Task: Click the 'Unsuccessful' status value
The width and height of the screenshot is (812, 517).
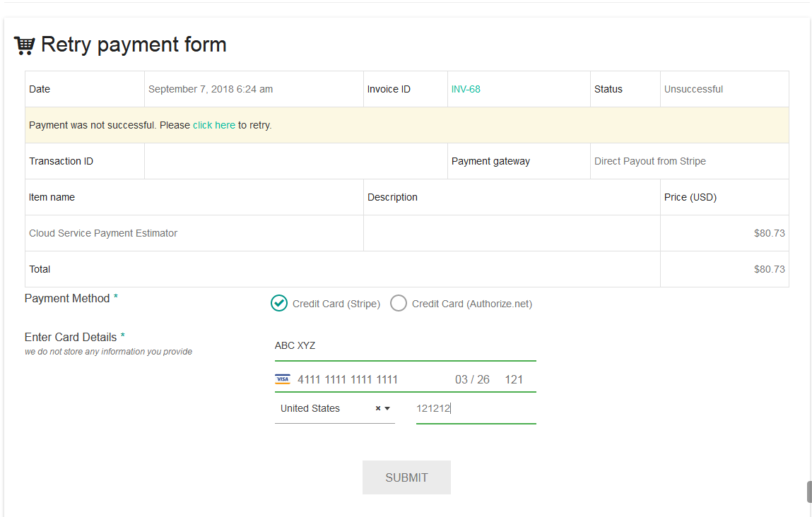Action: click(x=693, y=89)
